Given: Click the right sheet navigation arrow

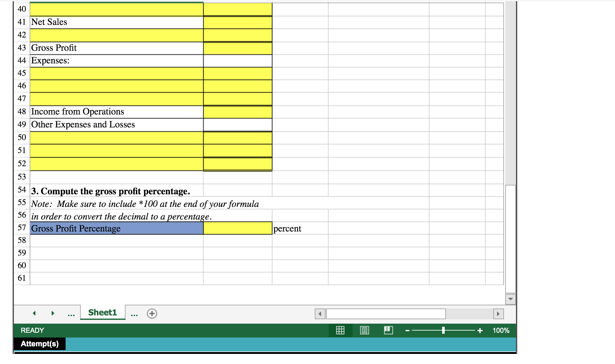Looking at the screenshot, I should tap(53, 313).
